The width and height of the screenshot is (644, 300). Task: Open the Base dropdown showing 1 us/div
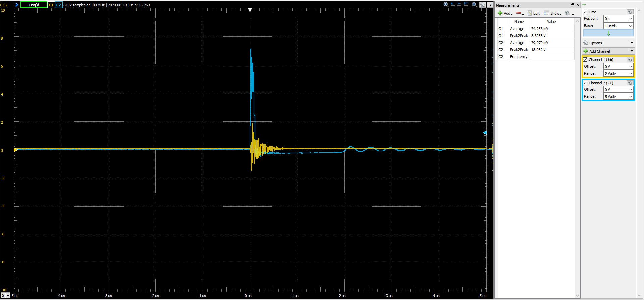click(618, 26)
